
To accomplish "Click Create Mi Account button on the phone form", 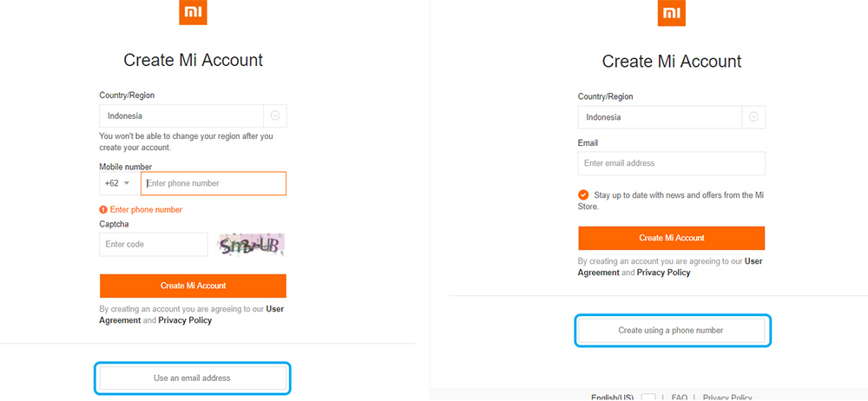I will pyautogui.click(x=194, y=286).
